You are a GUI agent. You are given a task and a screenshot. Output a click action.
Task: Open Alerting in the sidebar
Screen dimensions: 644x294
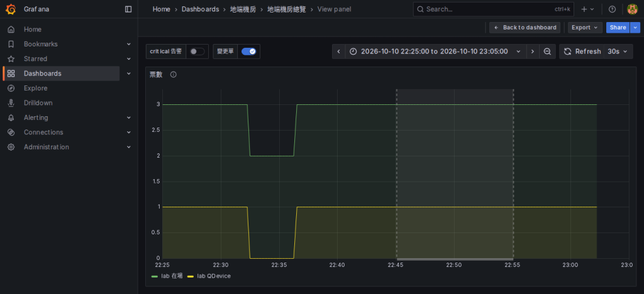coord(36,117)
